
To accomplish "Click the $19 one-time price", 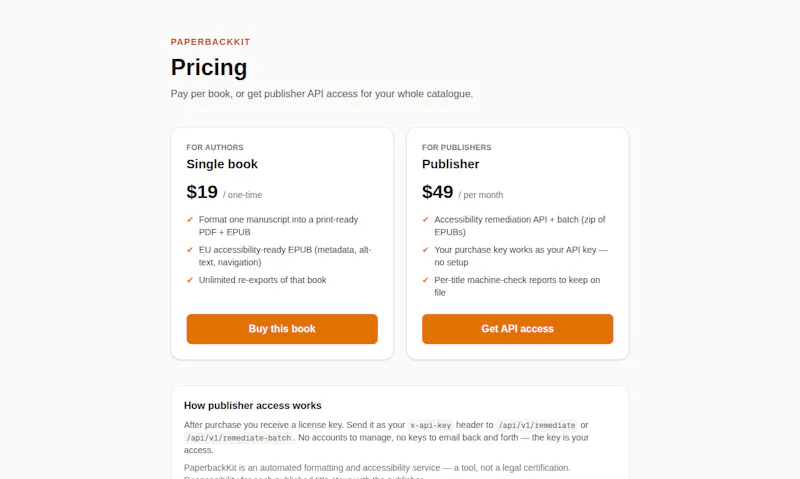I will click(224, 192).
